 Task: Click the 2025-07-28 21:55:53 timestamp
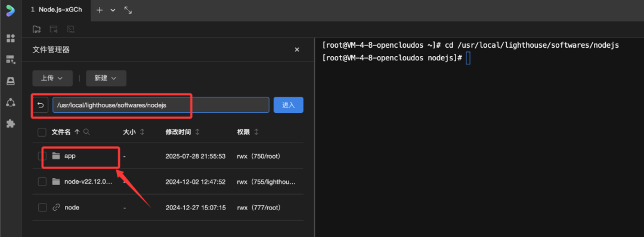196,156
